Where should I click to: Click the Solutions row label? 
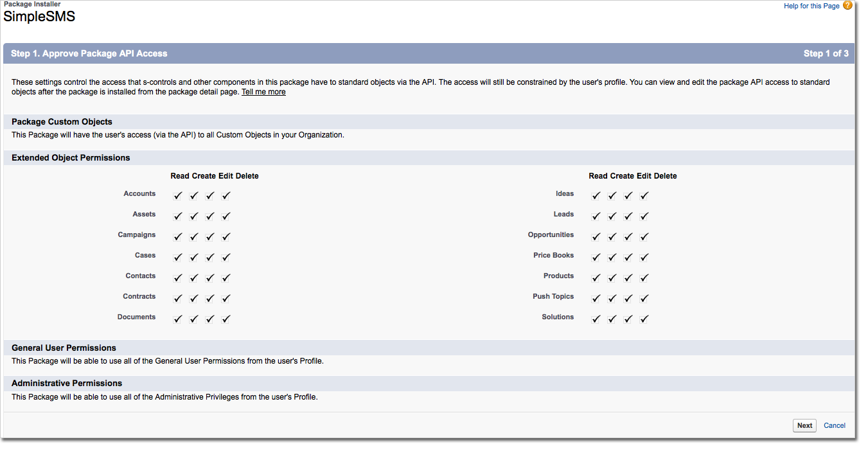point(558,317)
